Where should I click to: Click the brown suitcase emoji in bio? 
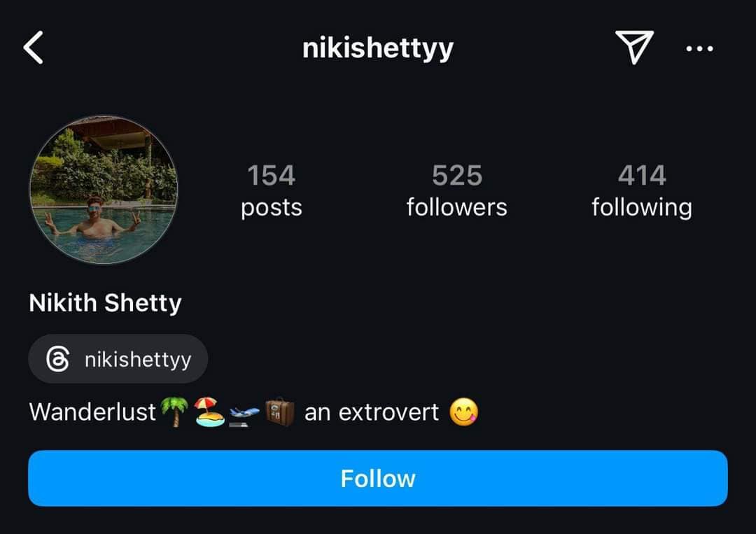click(279, 412)
